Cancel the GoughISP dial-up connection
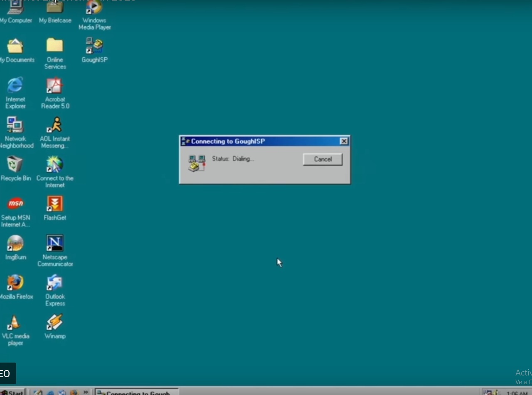This screenshot has height=395, width=532. click(323, 159)
